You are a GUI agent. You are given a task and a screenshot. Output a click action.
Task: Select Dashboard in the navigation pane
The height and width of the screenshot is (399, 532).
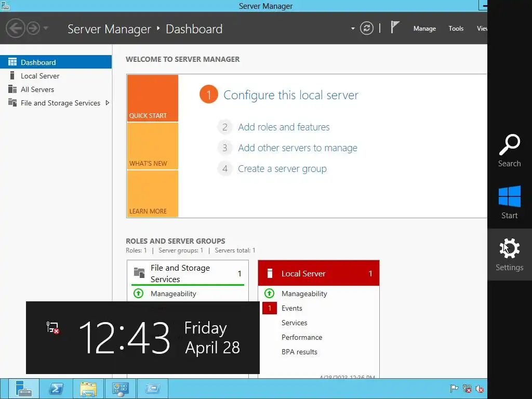coord(56,62)
